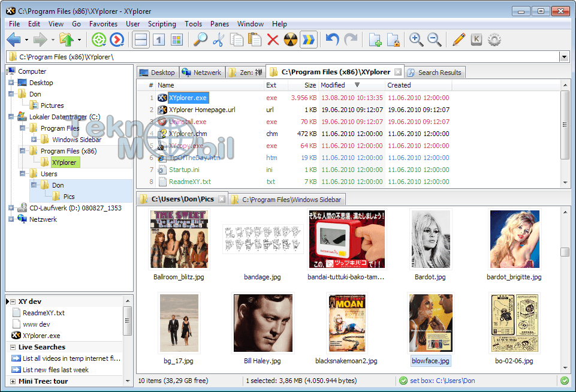Click the Cut scissors icon
The width and height of the screenshot is (576, 392).
coord(219,40)
